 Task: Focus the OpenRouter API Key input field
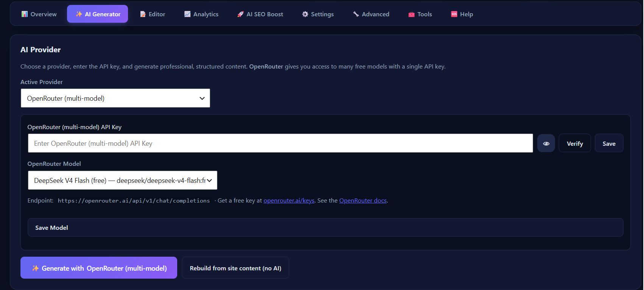tap(281, 143)
